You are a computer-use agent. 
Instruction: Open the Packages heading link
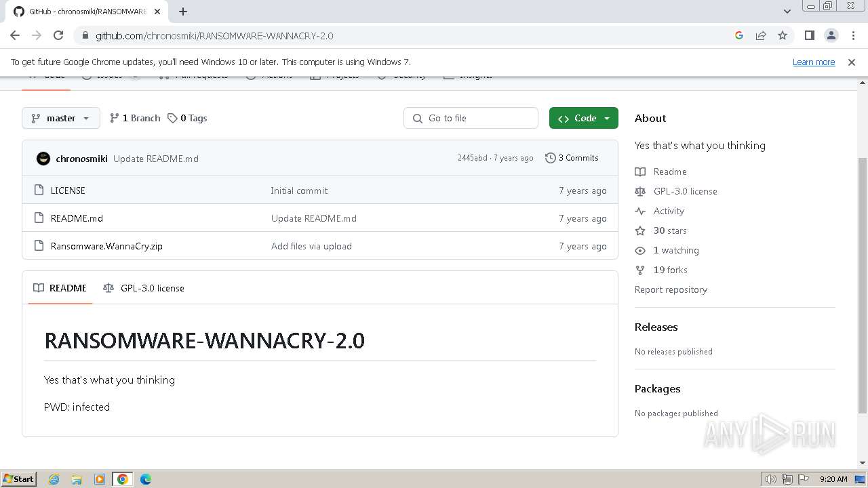click(657, 388)
